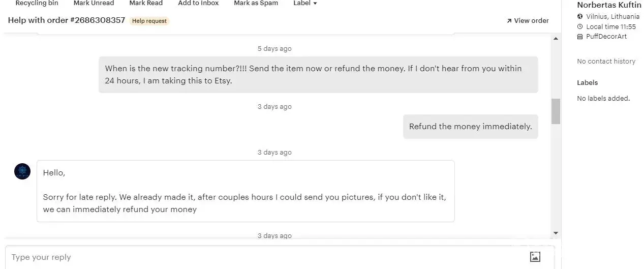
Task: Click the attach image icon in reply box
Action: [535, 257]
